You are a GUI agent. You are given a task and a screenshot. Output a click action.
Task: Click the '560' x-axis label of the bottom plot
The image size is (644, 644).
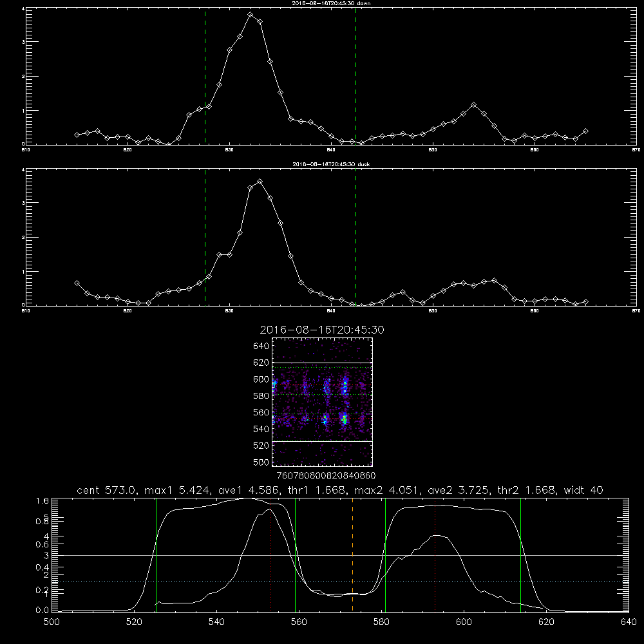[x=299, y=622]
